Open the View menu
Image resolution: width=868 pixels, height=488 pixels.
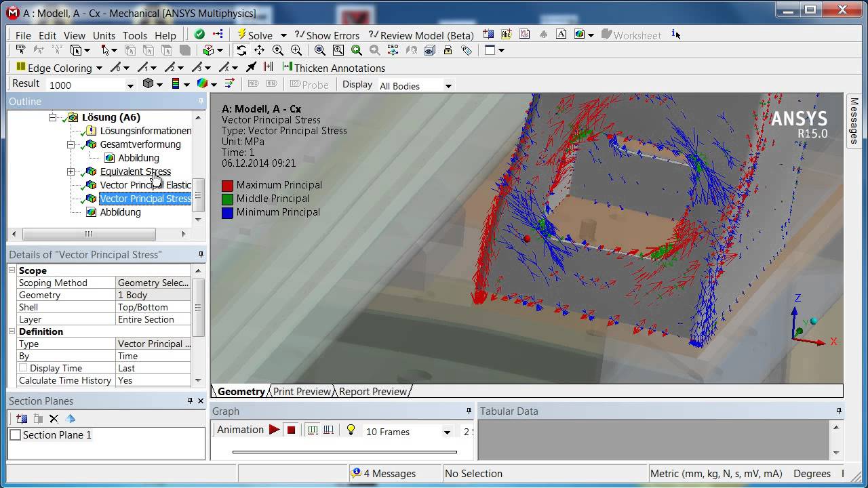[x=75, y=35]
